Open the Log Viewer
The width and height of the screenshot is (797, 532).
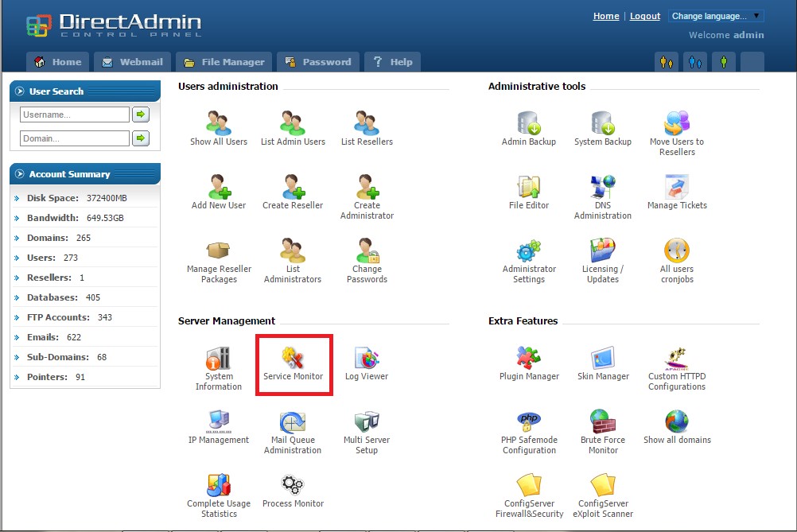tap(367, 364)
